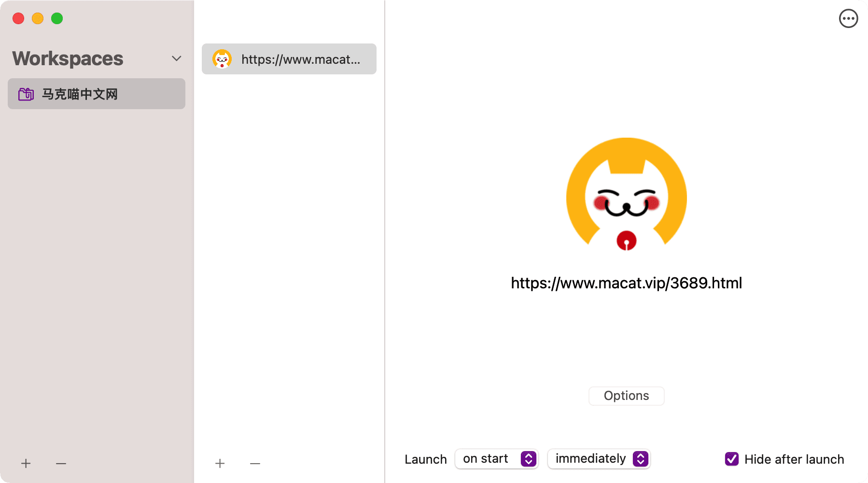Screen dimensions: 868x483
Task: Click the workspace folder icon beside 马克喵中文网
Action: click(x=26, y=94)
